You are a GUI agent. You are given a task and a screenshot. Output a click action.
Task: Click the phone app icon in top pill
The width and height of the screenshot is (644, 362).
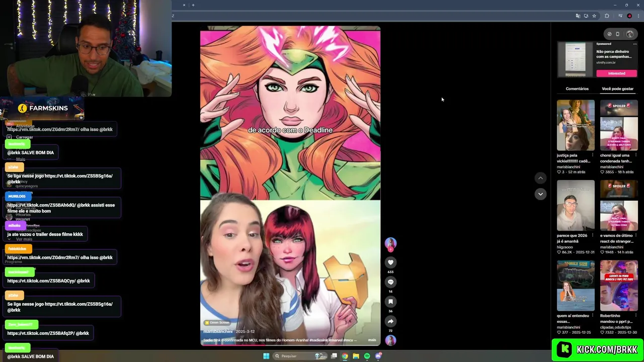point(618,34)
